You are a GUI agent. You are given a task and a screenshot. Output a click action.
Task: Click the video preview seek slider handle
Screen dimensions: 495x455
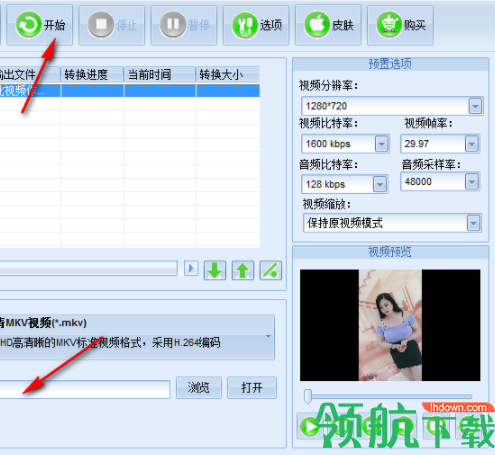(308, 396)
